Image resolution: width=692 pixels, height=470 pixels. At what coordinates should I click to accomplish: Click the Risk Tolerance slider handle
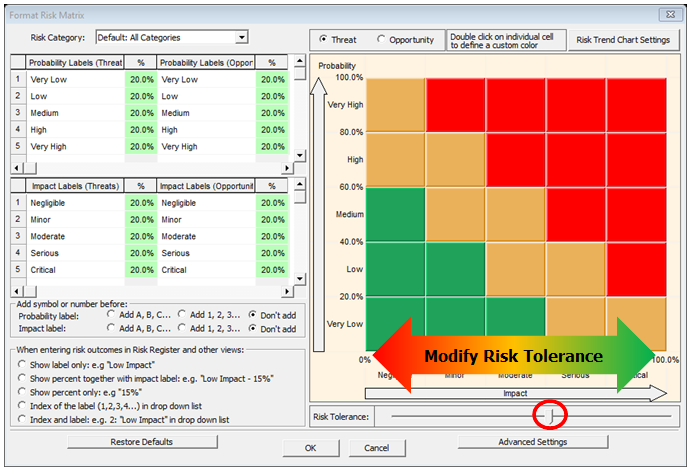(x=550, y=415)
